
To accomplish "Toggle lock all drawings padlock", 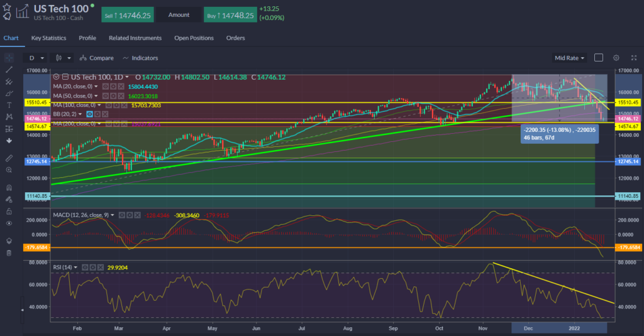I will 9,211.
